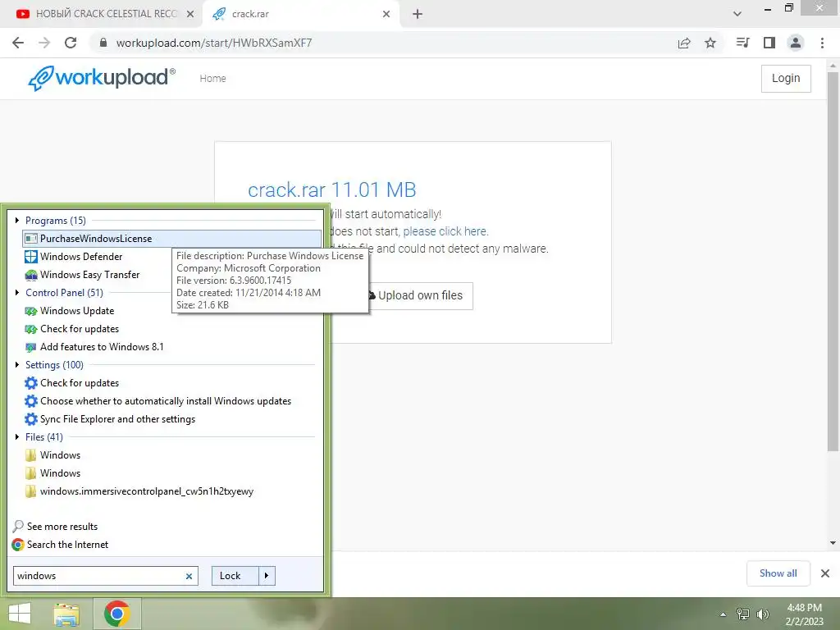Viewport: 840px width, 630px height.
Task: Close the YouTube tab
Action: point(190,14)
